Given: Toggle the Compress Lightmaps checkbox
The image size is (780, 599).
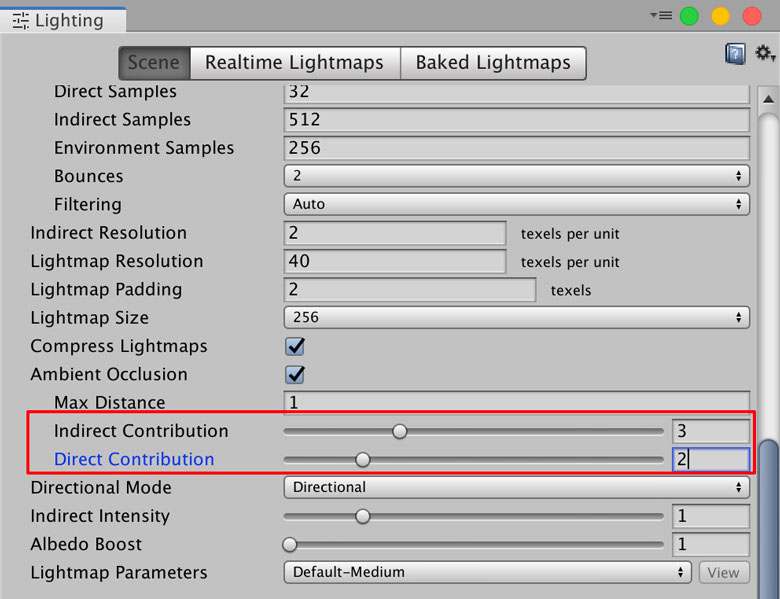Looking at the screenshot, I should click(x=294, y=346).
